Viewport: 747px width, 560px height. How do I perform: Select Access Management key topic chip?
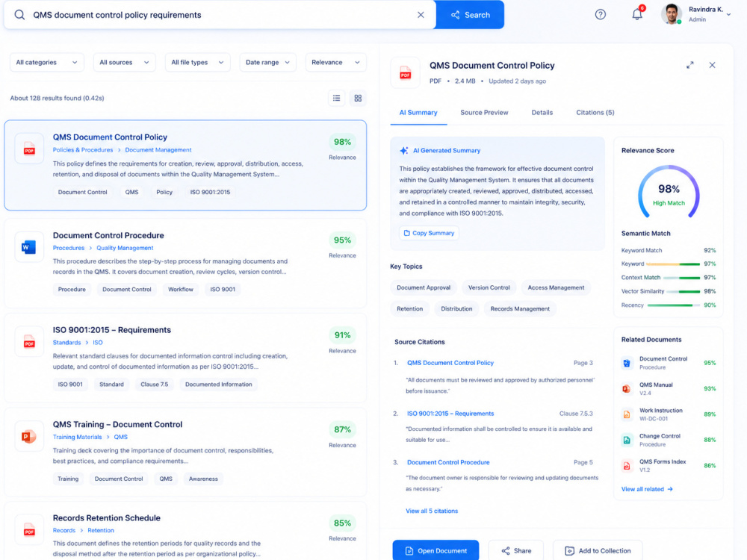click(x=556, y=287)
